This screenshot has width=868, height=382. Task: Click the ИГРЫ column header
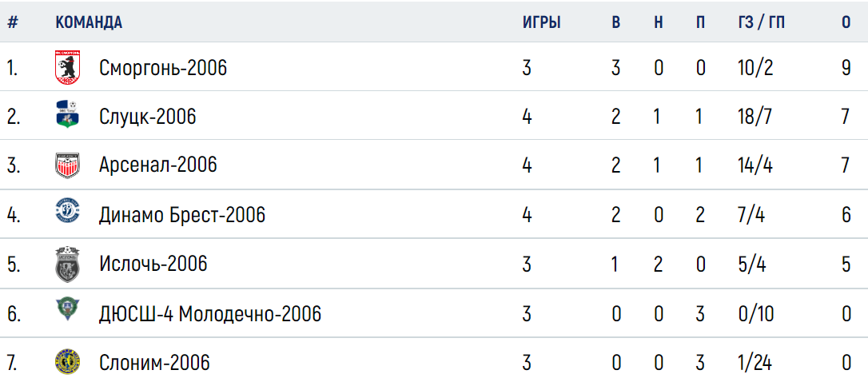[x=542, y=22]
